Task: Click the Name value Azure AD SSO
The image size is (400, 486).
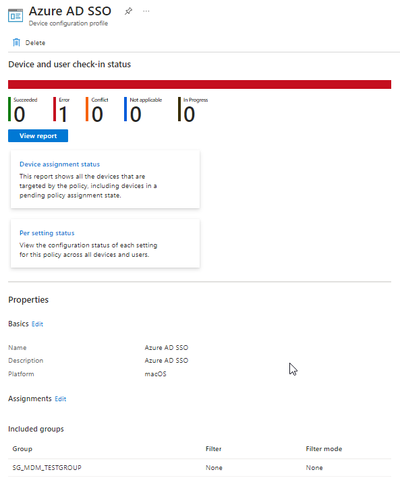Action: click(166, 348)
